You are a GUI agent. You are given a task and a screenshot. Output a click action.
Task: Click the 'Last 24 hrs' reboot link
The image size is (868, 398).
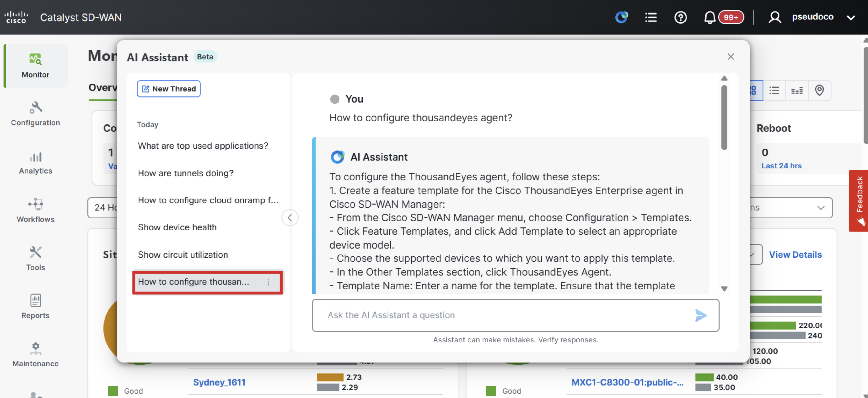pos(781,166)
